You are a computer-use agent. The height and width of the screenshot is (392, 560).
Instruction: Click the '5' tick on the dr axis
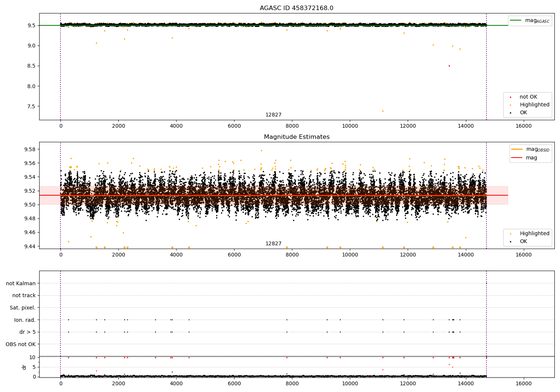(x=34, y=367)
